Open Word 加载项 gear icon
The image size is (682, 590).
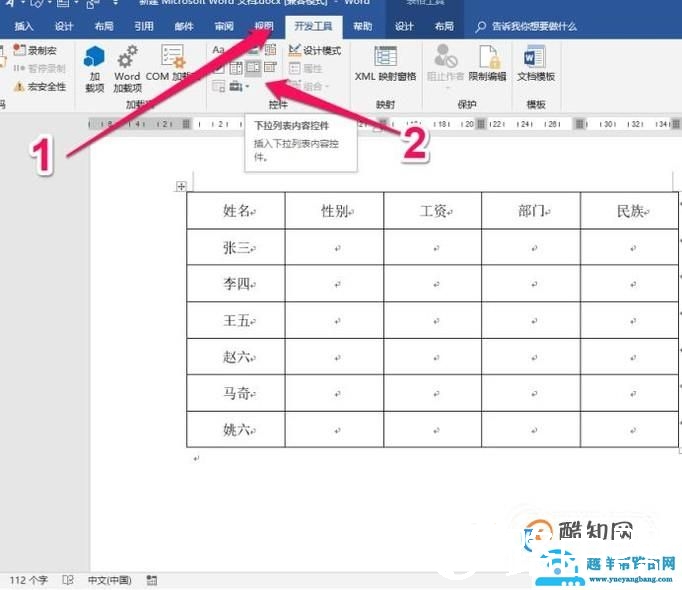tap(127, 57)
